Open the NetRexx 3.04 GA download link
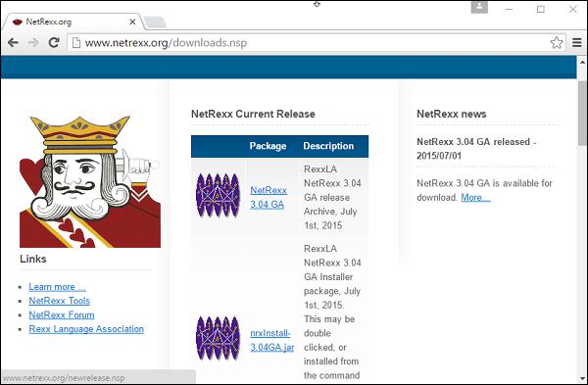Screen dimensions: 588x385 [269, 197]
